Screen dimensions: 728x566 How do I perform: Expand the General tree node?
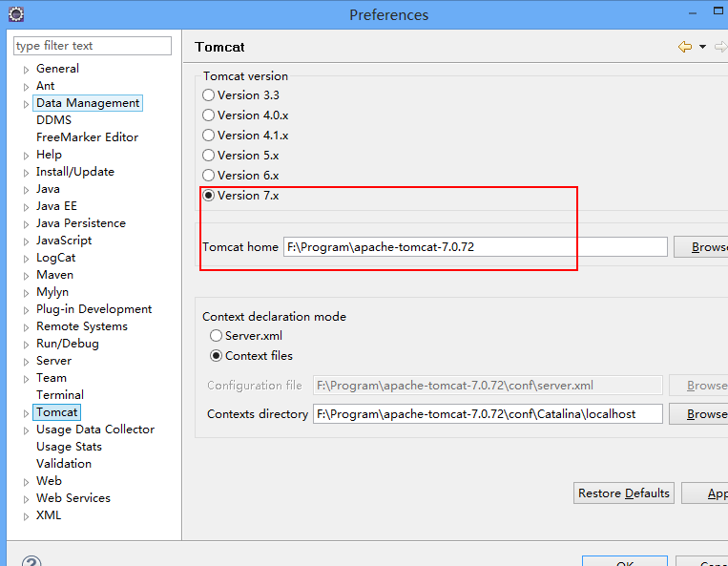click(x=27, y=70)
